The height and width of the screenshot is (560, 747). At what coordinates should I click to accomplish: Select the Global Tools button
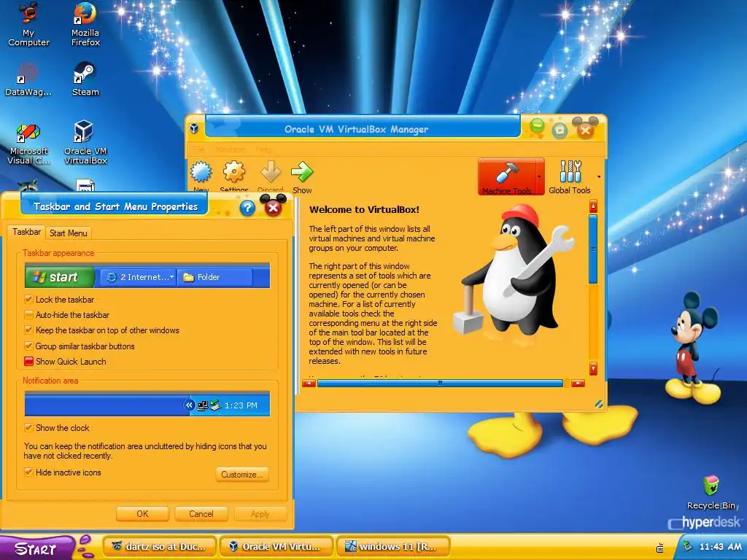click(569, 176)
